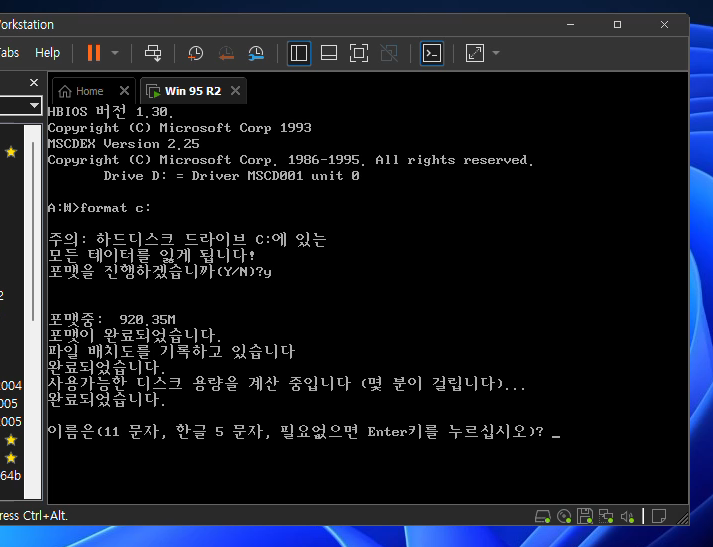Close the Home tab
Screen dimensions: 713x547
point(124,91)
